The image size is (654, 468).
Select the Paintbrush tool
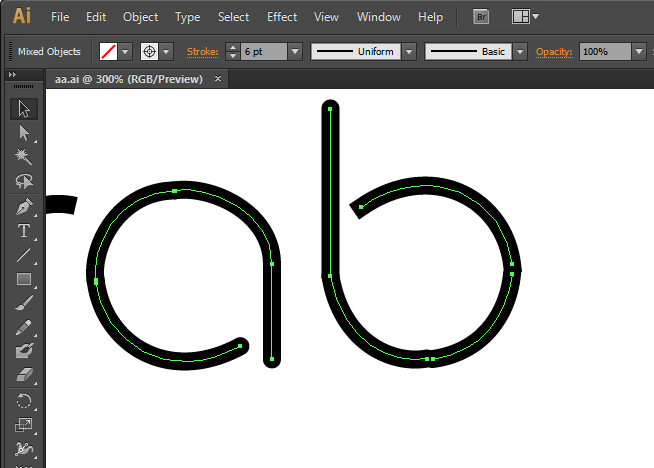(24, 303)
